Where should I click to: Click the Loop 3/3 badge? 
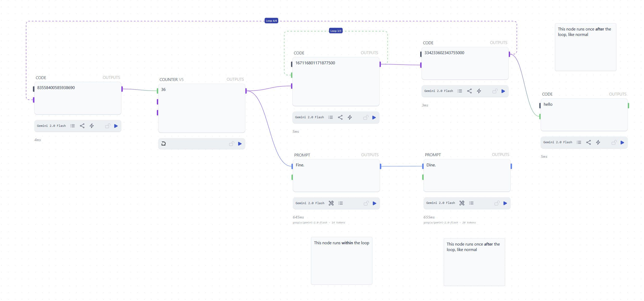click(x=336, y=31)
